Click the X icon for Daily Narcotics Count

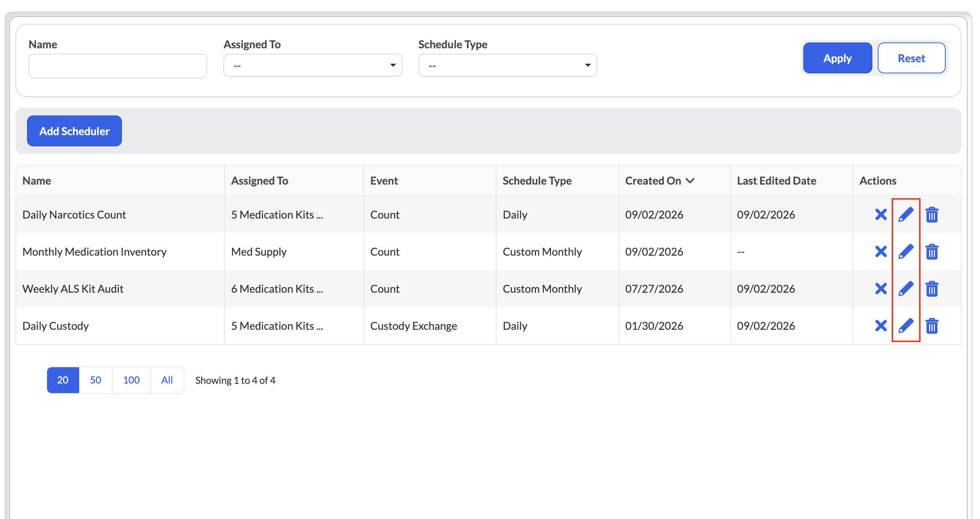click(x=881, y=215)
